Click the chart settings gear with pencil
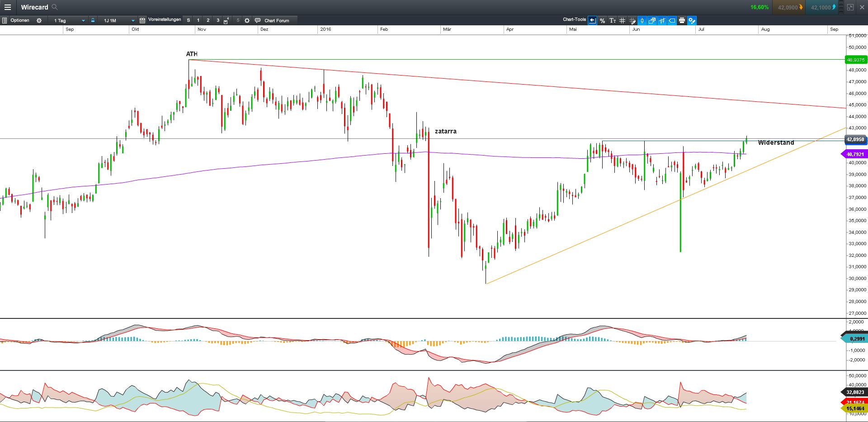Viewport: 868px width, 422px height. coord(692,20)
